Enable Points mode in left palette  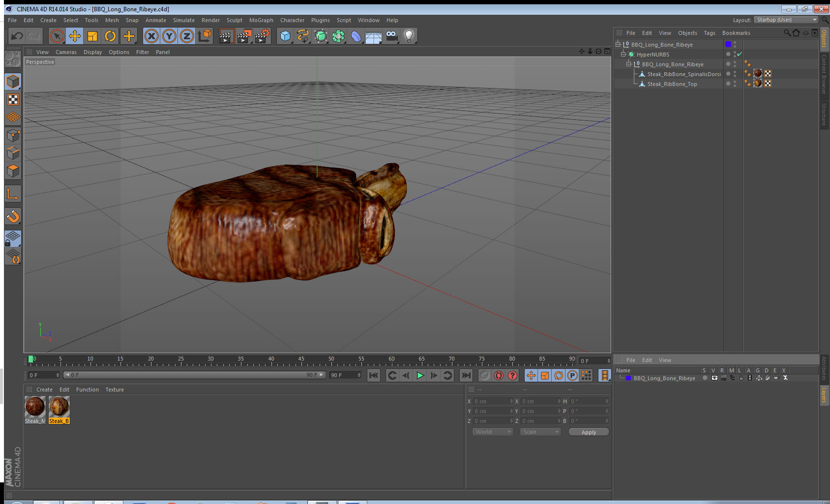pyautogui.click(x=13, y=135)
